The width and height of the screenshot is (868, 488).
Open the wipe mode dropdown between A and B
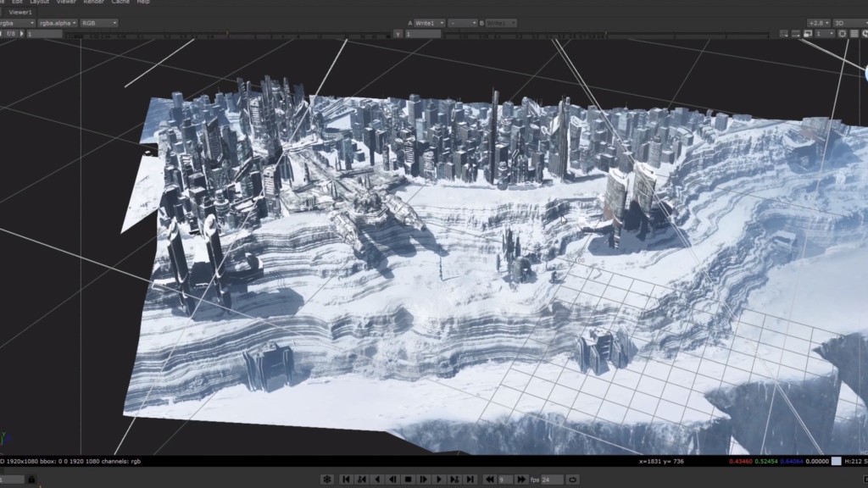tap(463, 23)
